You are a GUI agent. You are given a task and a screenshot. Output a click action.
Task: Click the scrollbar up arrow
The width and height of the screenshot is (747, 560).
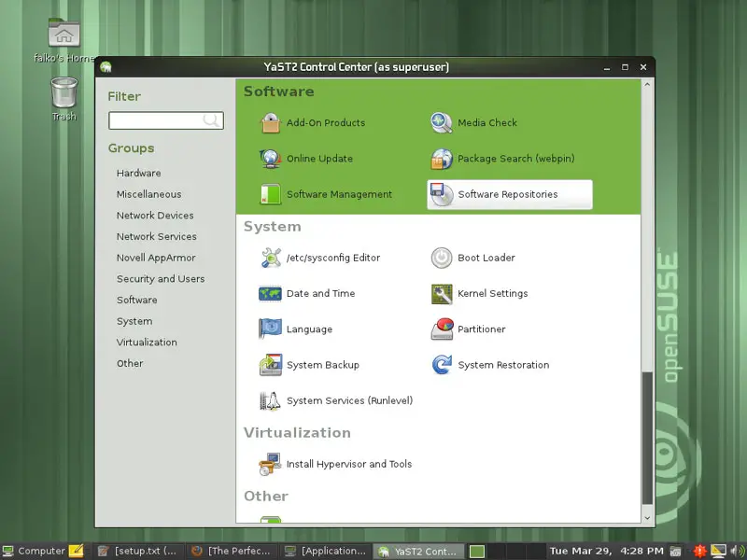647,85
